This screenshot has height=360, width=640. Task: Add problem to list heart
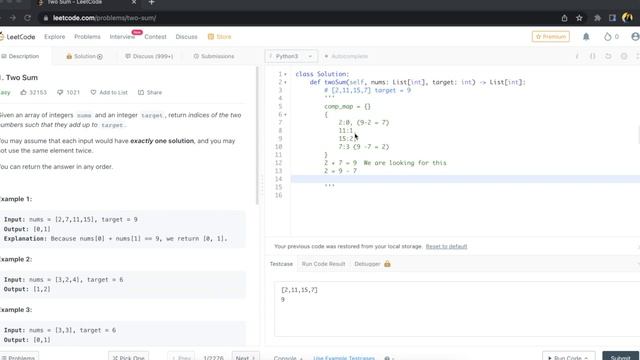(x=93, y=93)
